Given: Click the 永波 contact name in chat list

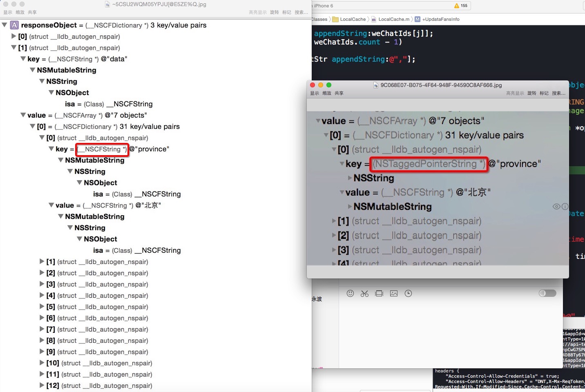Looking at the screenshot, I should pos(317,299).
